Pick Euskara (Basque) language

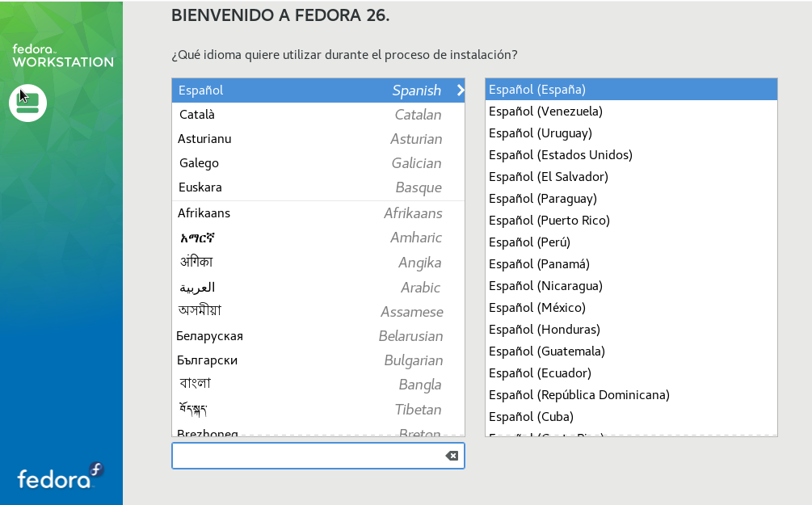pyautogui.click(x=318, y=187)
